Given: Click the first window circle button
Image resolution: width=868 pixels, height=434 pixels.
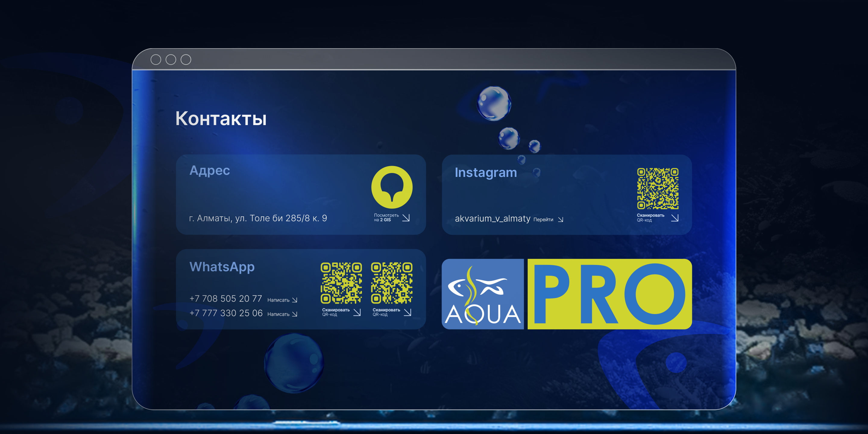Looking at the screenshot, I should coord(156,60).
